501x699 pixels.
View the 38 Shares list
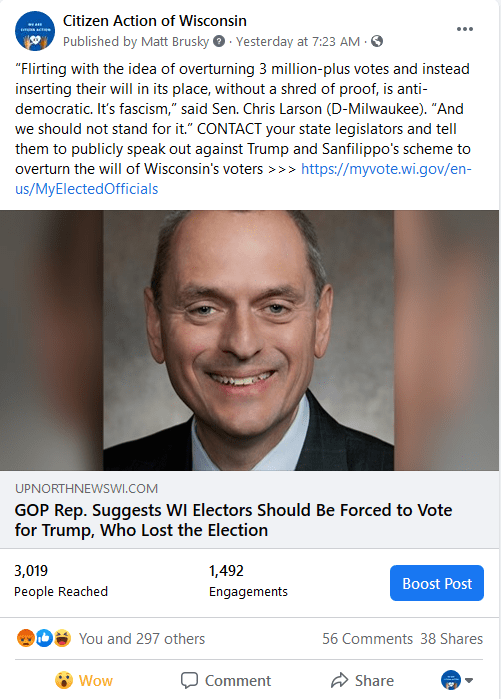tap(452, 638)
